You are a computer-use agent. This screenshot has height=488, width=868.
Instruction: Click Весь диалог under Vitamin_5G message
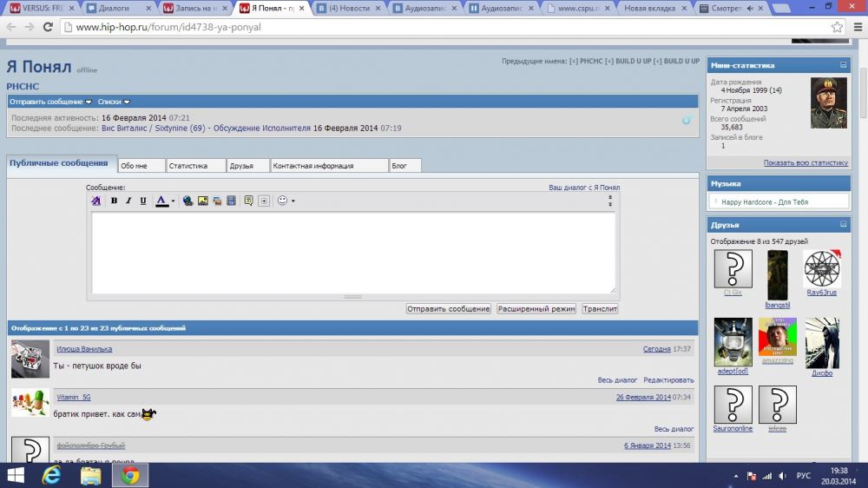674,429
